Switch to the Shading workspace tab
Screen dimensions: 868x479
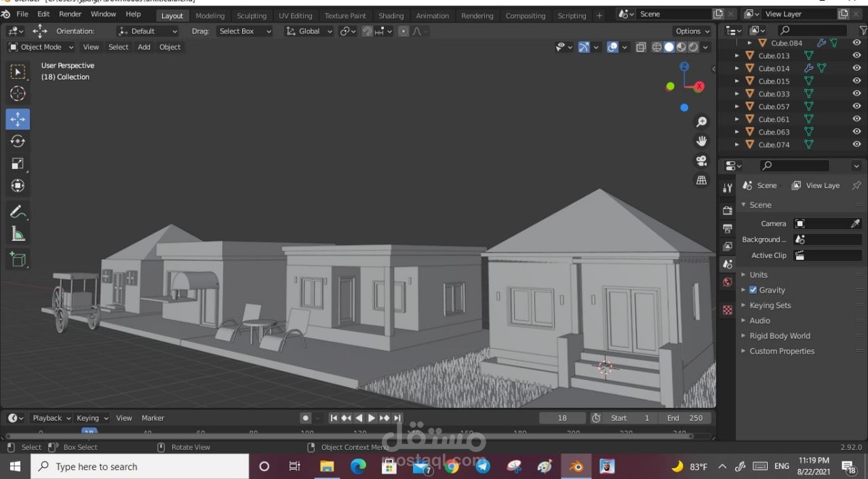pos(391,16)
